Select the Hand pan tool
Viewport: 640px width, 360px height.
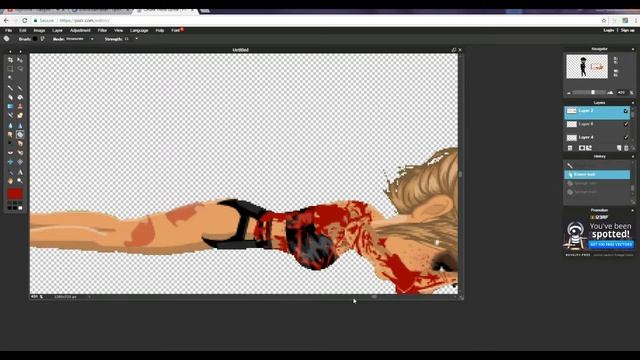coord(10,181)
